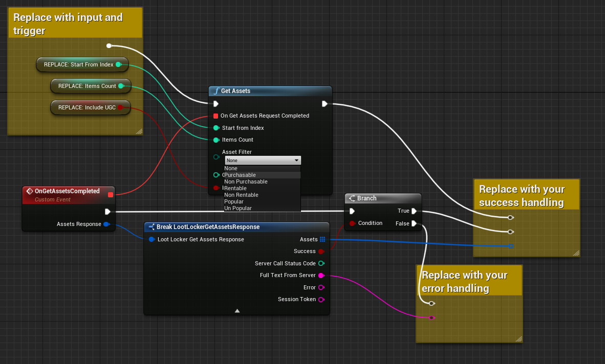Open the Asset Filter combo box
The height and width of the screenshot is (364, 605).
[x=263, y=160]
